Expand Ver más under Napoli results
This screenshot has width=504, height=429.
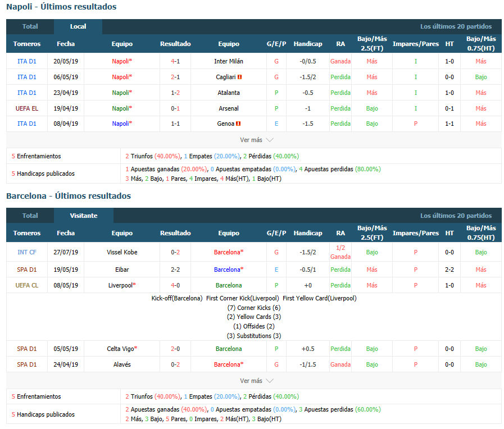click(256, 140)
